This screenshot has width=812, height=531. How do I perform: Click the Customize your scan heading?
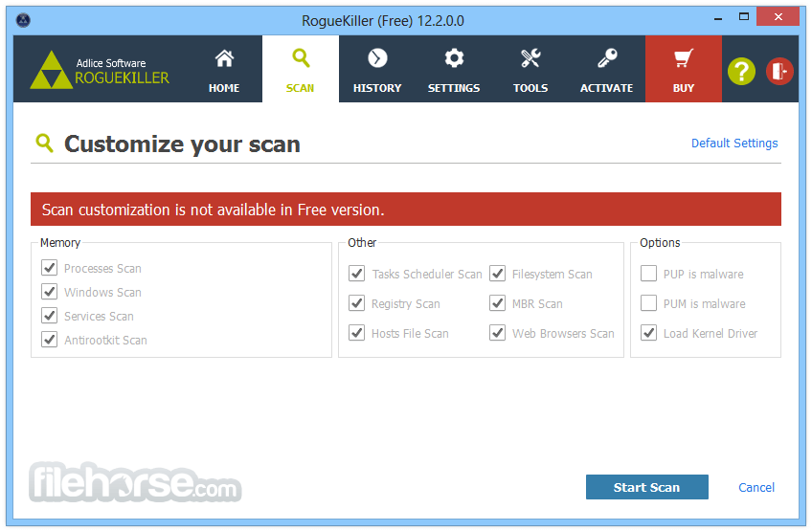pos(182,144)
